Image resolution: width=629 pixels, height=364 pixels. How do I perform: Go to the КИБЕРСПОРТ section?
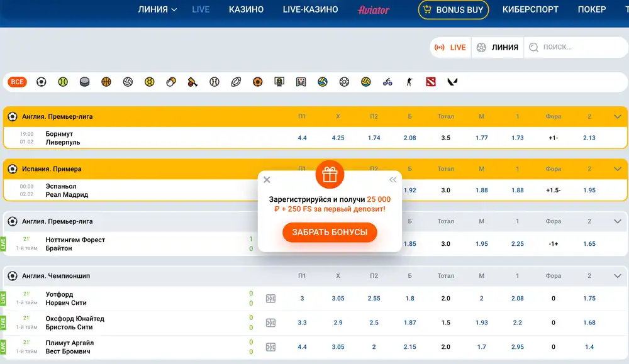[530, 9]
